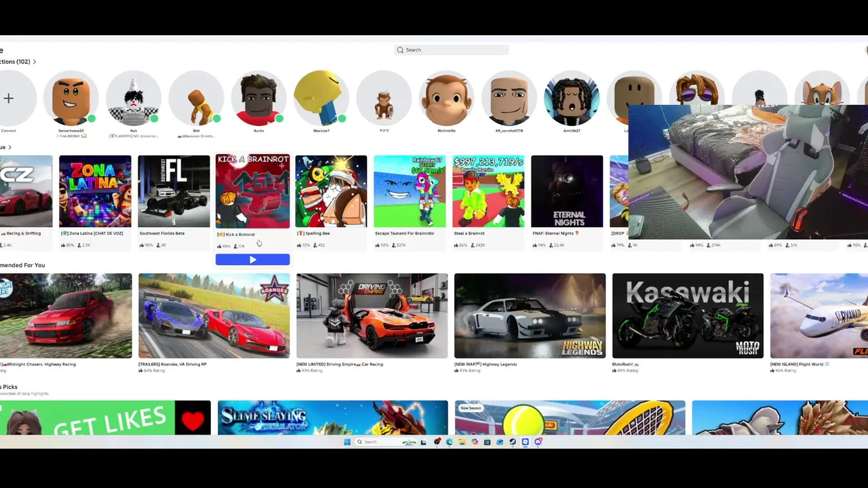Viewport: 868px width, 488px height.
Task: Open MotoRush Kasawaki card
Action: point(688,316)
